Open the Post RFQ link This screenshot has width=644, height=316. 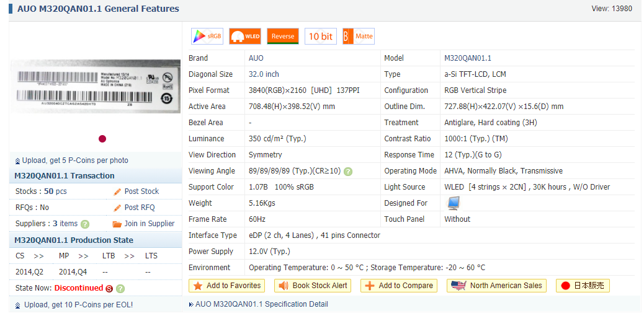click(140, 208)
